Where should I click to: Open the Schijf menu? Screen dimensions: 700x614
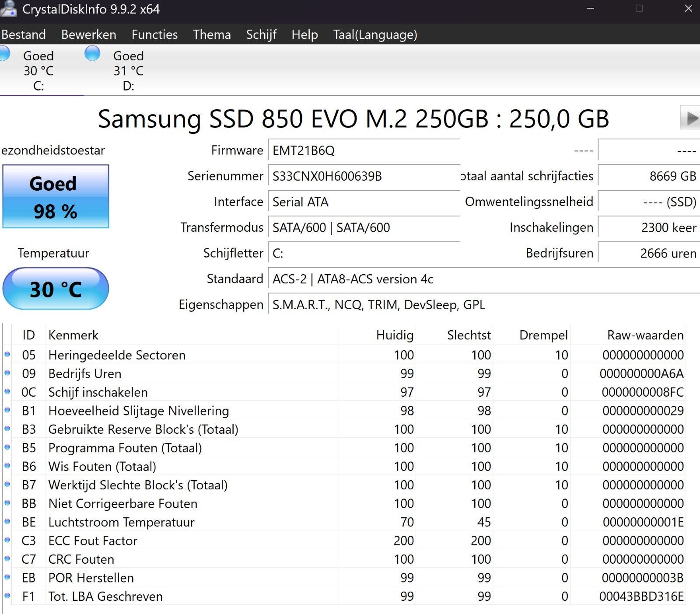click(261, 35)
